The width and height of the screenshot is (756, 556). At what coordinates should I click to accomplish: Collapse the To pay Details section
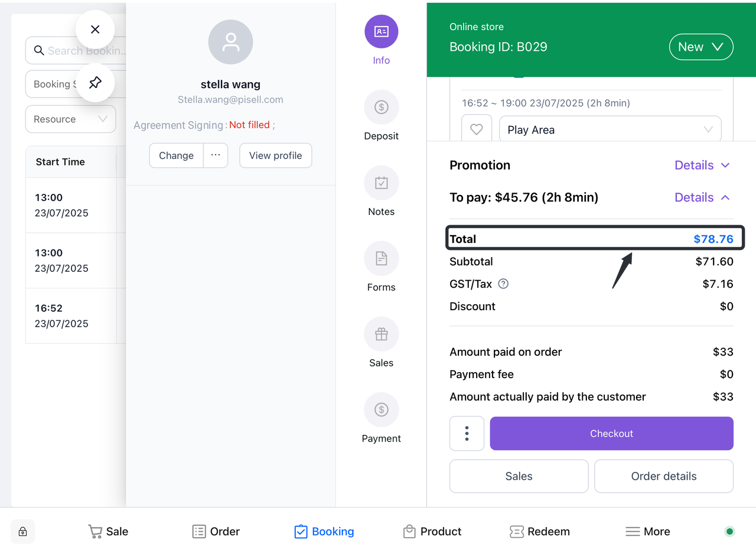click(x=702, y=197)
